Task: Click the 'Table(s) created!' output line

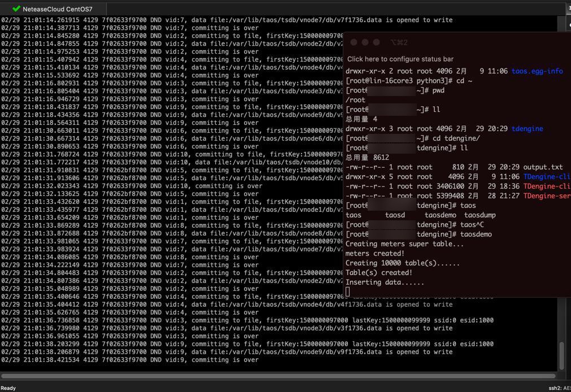Action: 379,272
